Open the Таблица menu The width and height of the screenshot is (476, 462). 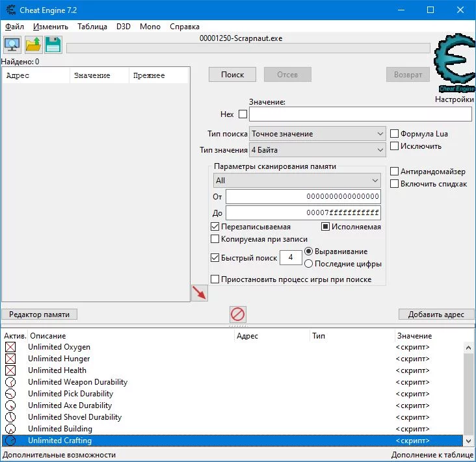(92, 27)
